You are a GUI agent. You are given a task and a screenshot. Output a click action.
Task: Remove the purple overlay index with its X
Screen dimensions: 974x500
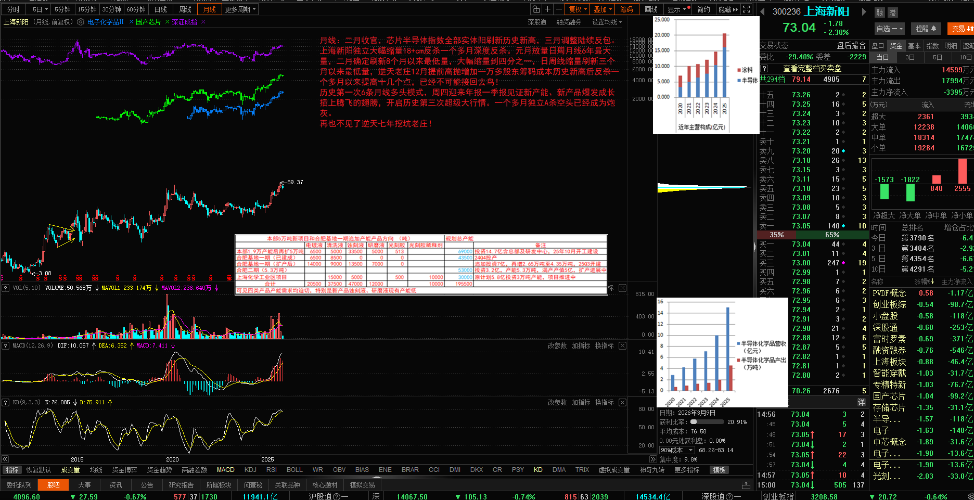(x=203, y=22)
